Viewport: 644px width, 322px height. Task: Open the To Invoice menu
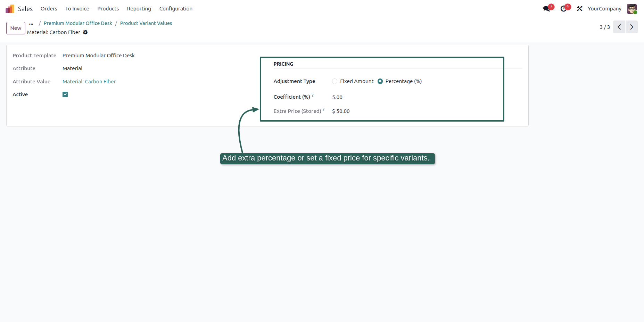tap(77, 9)
